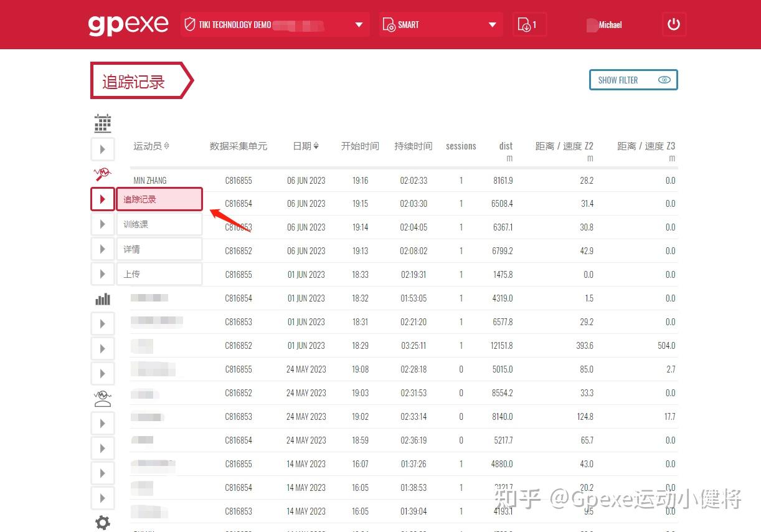Click the bar chart statistics icon
The height and width of the screenshot is (532, 761).
102,298
